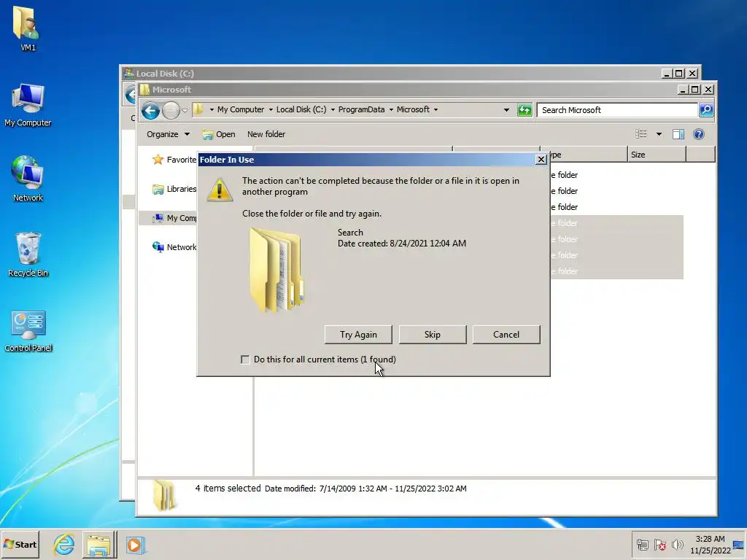Expand the arrow after Microsoft breadcrumb

tap(436, 109)
